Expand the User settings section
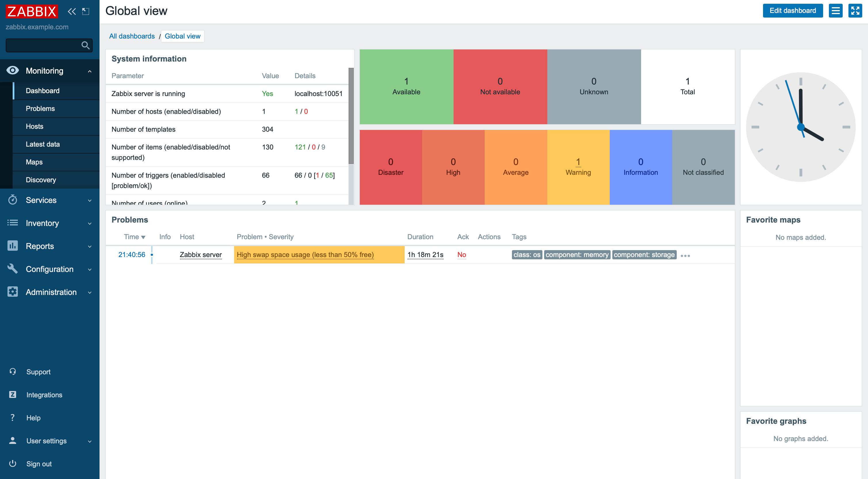 (x=89, y=440)
